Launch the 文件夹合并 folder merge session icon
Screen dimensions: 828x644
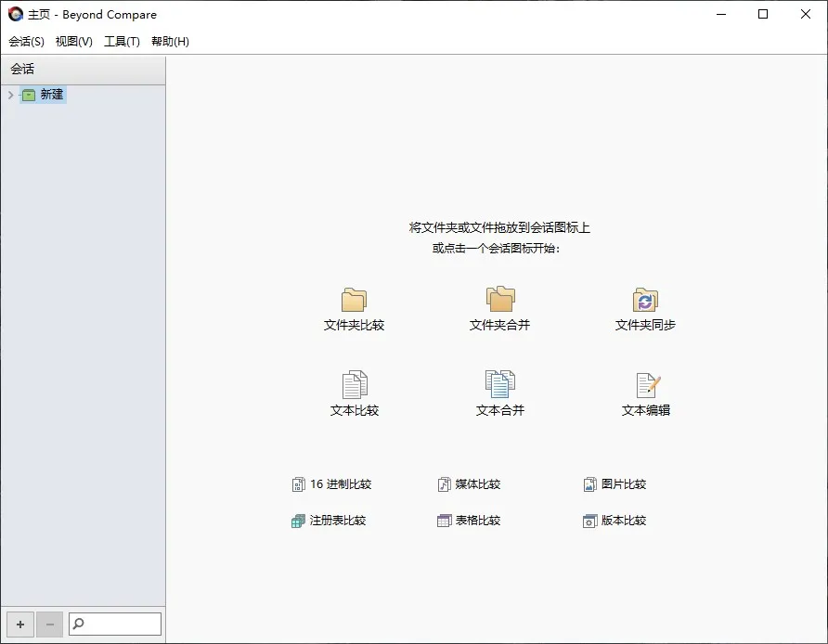point(500,299)
